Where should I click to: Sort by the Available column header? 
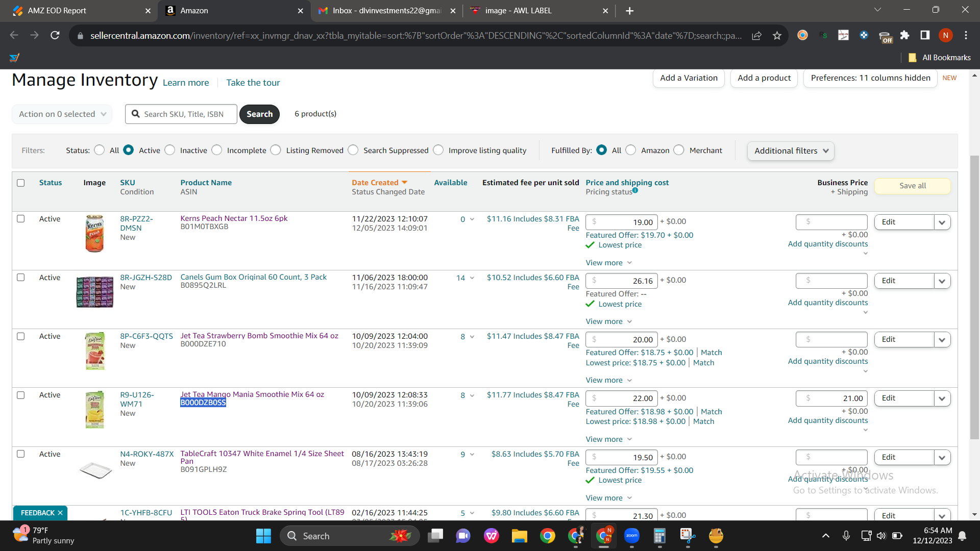click(x=451, y=183)
